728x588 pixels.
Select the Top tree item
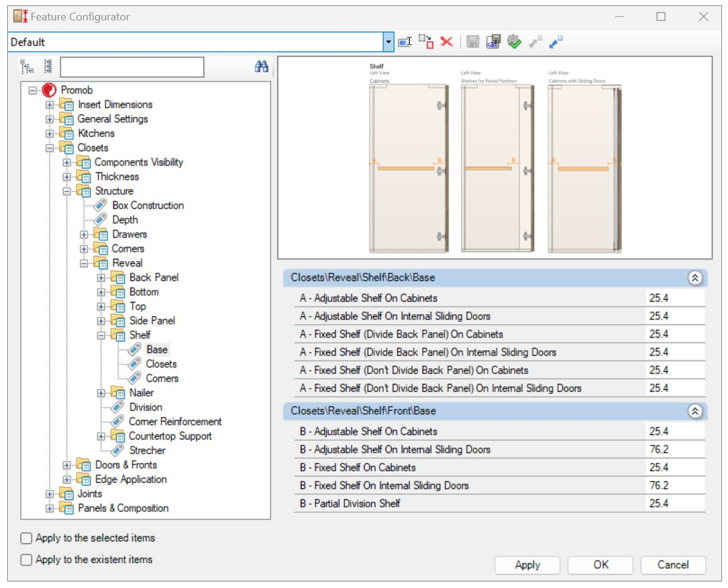click(138, 306)
